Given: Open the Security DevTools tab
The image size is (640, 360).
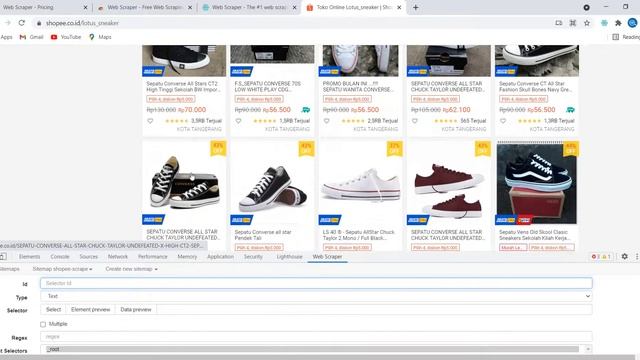Looking at the screenshot, I should tap(253, 256).
